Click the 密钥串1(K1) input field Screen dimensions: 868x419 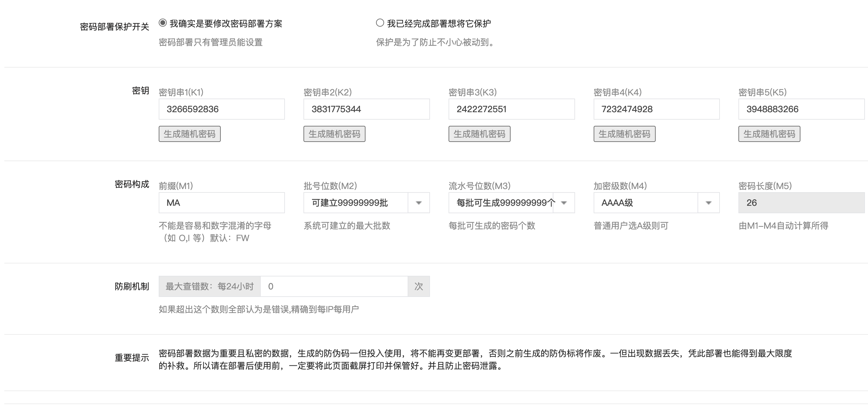[x=222, y=109]
